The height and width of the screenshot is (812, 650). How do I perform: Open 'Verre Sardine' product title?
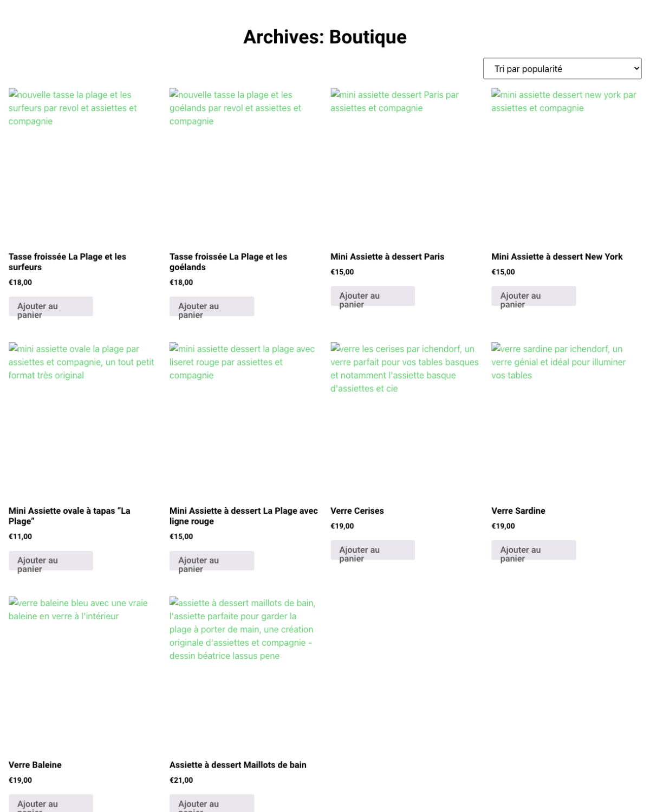pos(518,510)
